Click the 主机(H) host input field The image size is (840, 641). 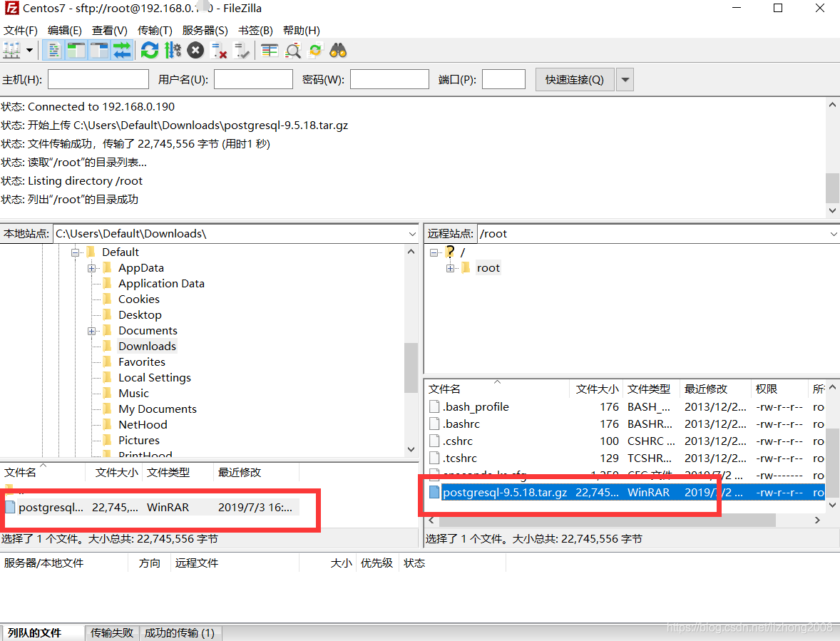[x=98, y=79]
